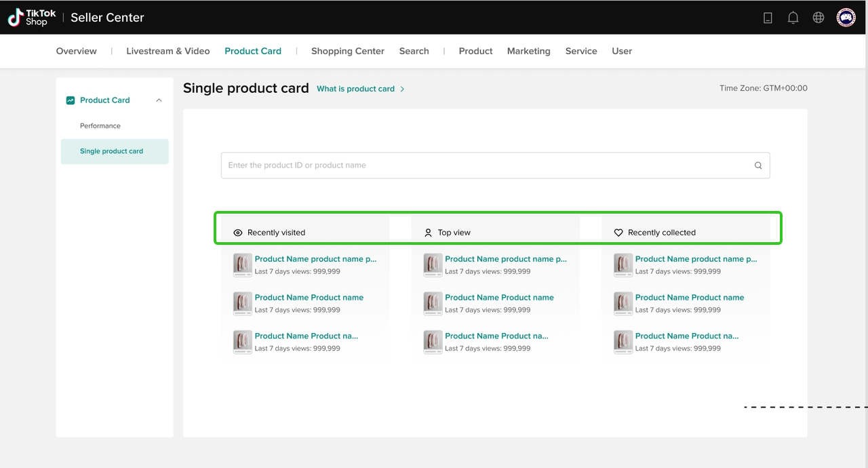Click the person icon beside Top view
Viewport: 868px width, 468px height.
[428, 233]
